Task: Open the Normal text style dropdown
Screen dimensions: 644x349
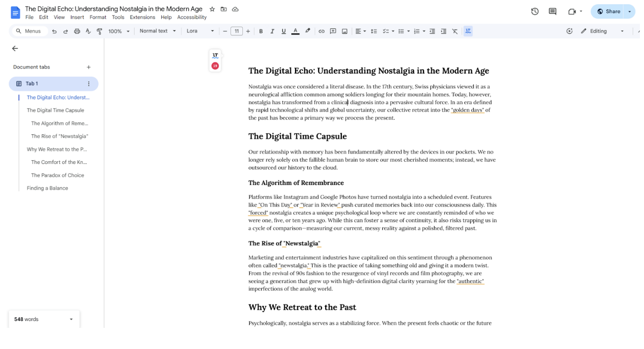Action: click(158, 31)
